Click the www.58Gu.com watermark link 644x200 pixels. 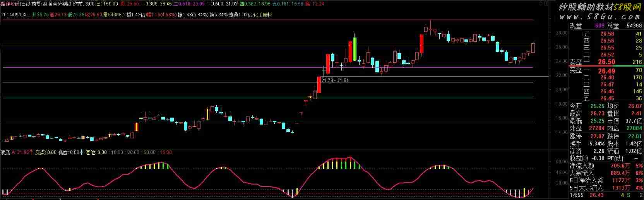click(x=599, y=17)
